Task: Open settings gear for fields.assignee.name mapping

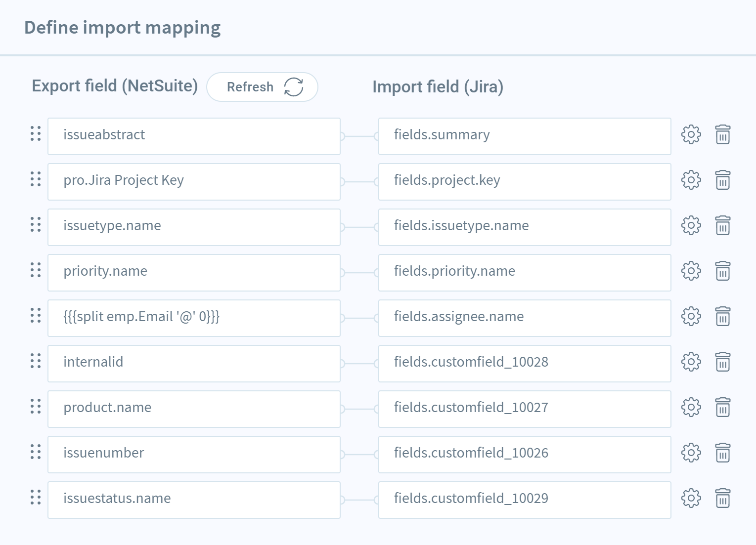Action: (691, 316)
